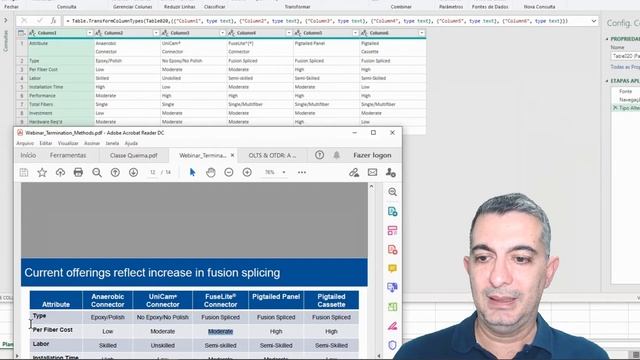Open Column6 filter dropdown
This screenshot has width=640, height=360.
coord(422,33)
